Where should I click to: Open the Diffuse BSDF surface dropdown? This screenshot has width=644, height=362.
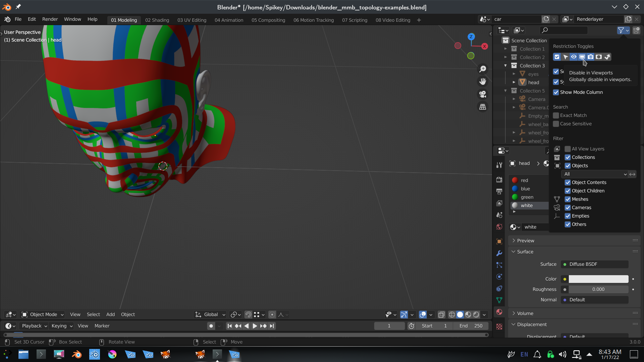coord(595,264)
